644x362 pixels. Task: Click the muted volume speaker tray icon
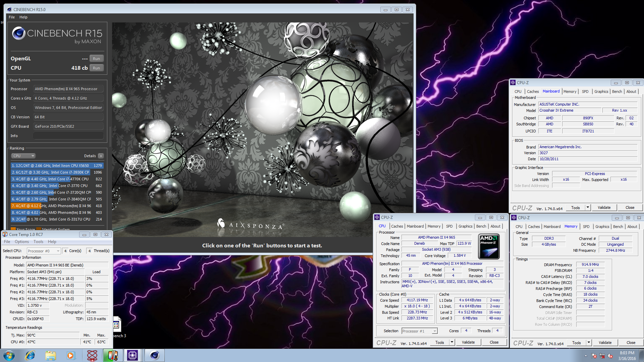(610, 356)
